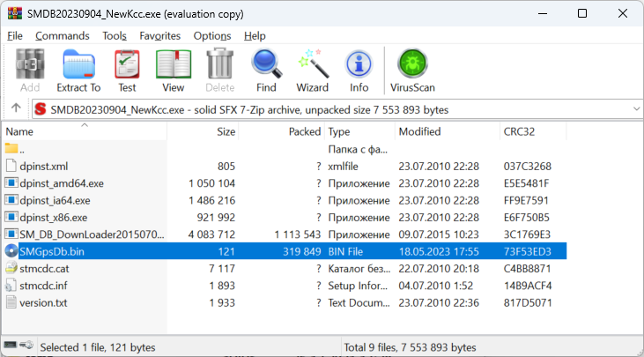Open the Commands menu
Screen dimensions: 644x357
63,35
